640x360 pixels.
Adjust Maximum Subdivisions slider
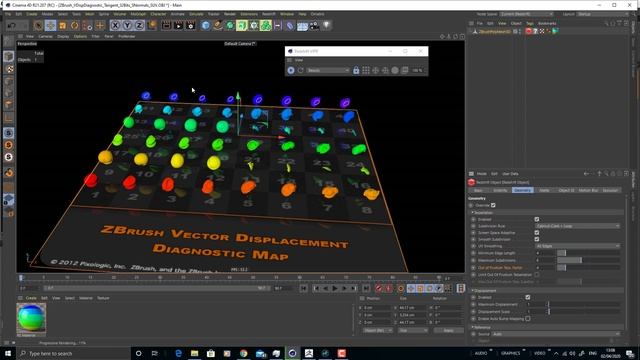(589, 260)
